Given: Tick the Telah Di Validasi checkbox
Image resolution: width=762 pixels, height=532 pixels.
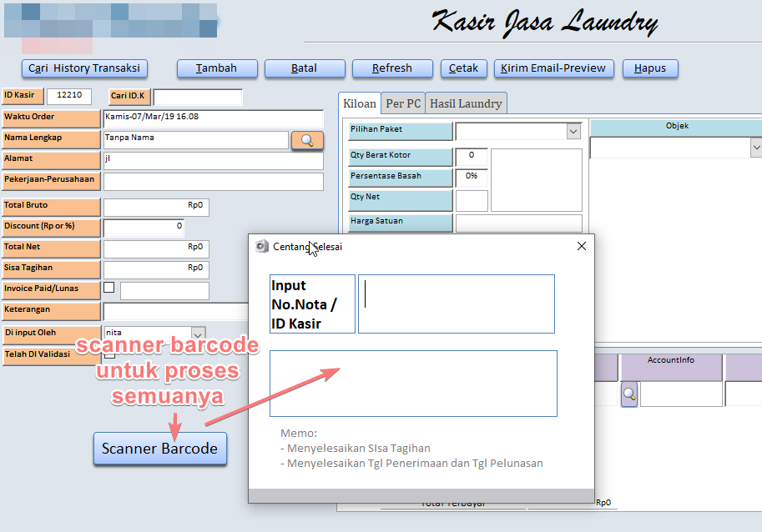Looking at the screenshot, I should coord(108,354).
